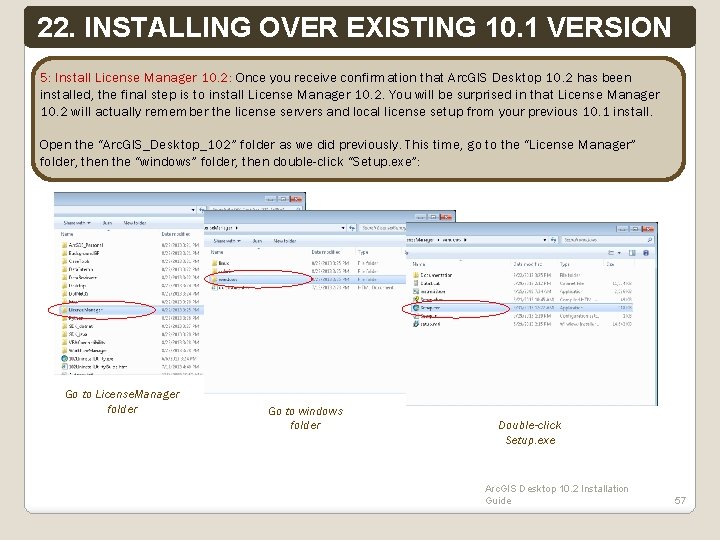Click help icon in right window
Viewport: 720px width, 540px height.
coord(646,253)
